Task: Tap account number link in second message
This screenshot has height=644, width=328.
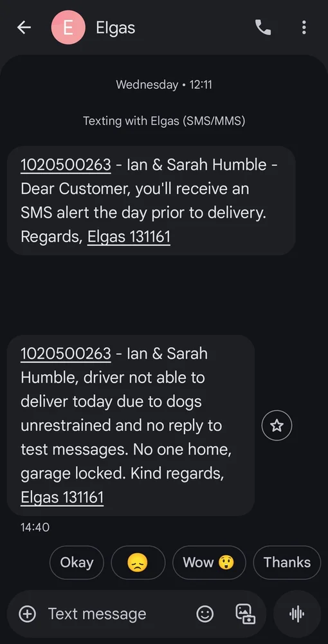Action: click(66, 354)
